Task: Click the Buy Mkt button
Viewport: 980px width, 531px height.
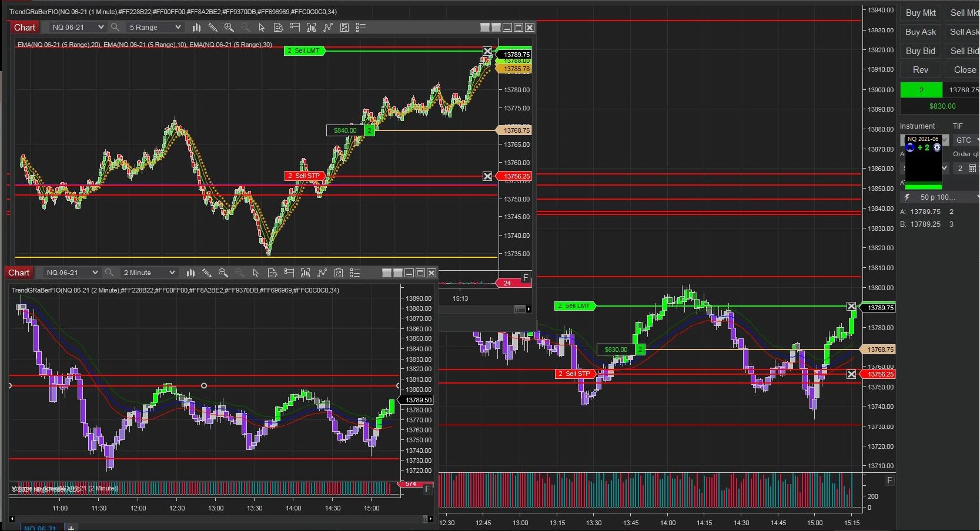Action: click(x=921, y=13)
